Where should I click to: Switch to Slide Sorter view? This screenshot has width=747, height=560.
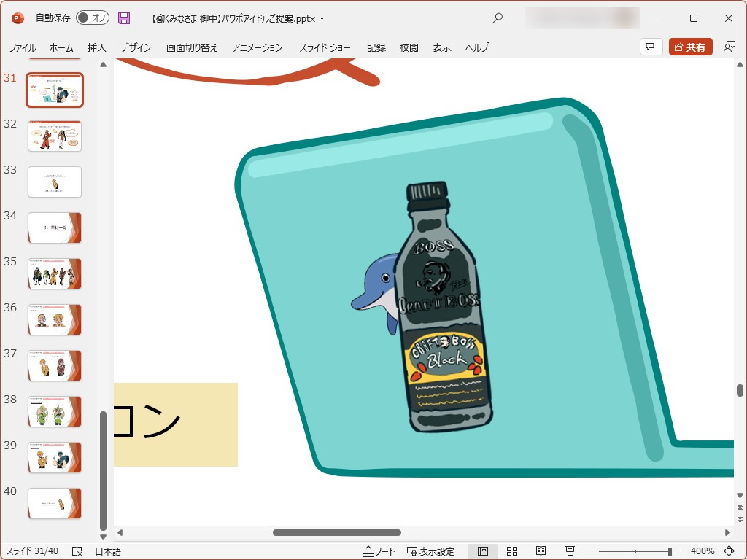[x=511, y=551]
